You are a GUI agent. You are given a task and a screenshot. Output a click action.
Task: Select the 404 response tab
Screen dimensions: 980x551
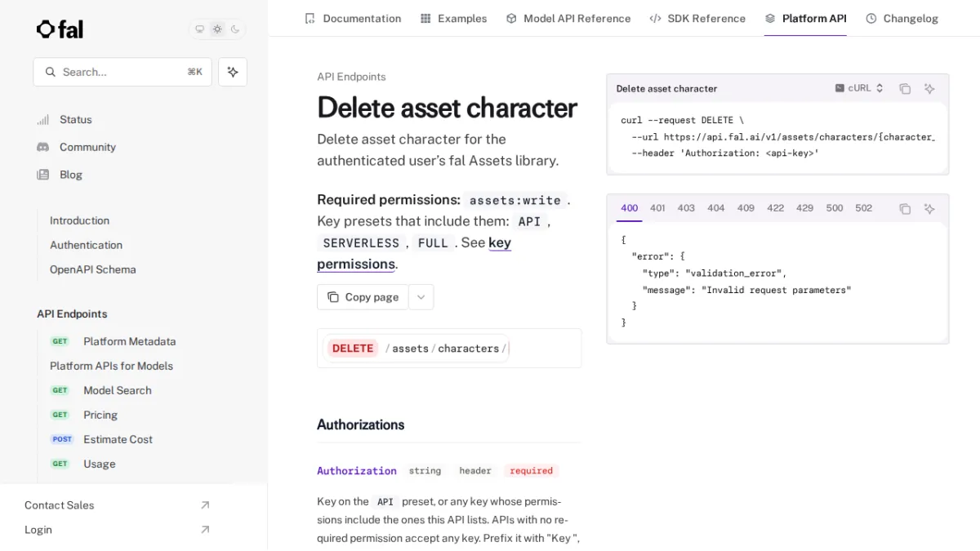[716, 208]
